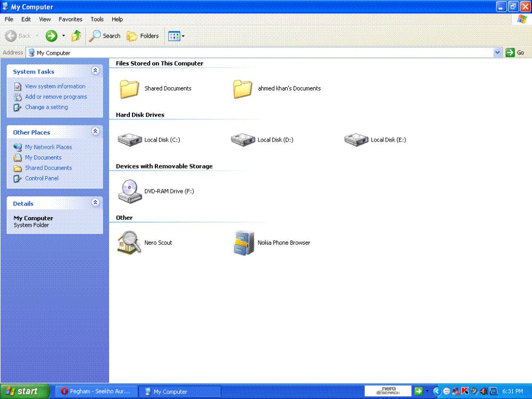Expand the Address bar dropdown arrow
This screenshot has height=399, width=532.
[x=497, y=53]
